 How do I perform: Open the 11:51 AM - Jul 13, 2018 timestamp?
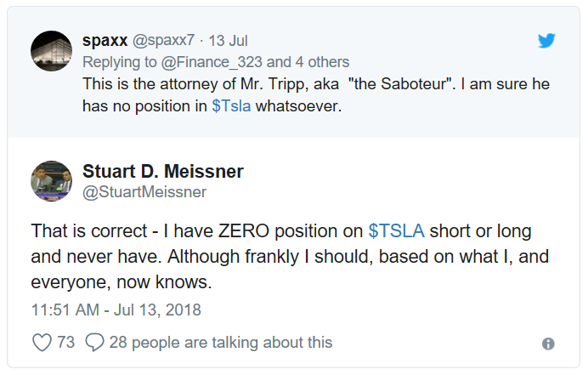click(116, 310)
